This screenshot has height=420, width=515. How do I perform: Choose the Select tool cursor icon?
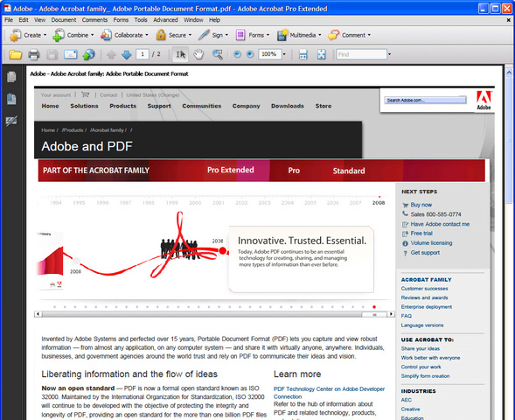point(180,54)
